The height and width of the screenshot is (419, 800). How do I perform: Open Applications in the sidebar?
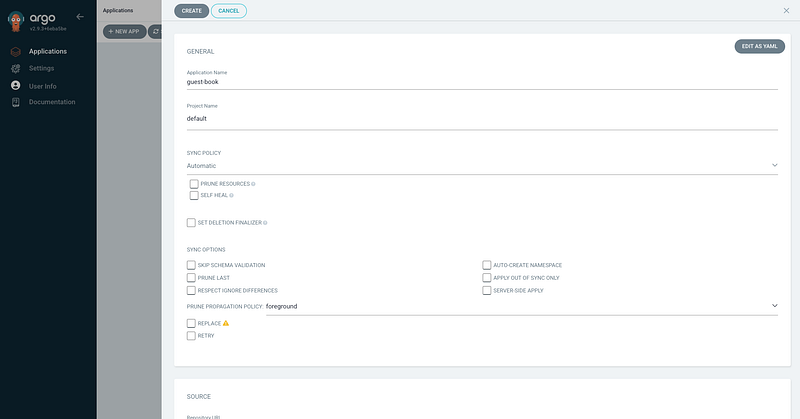coord(48,52)
